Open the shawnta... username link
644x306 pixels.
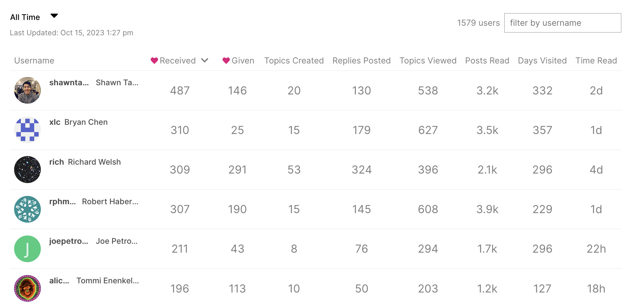tap(69, 82)
